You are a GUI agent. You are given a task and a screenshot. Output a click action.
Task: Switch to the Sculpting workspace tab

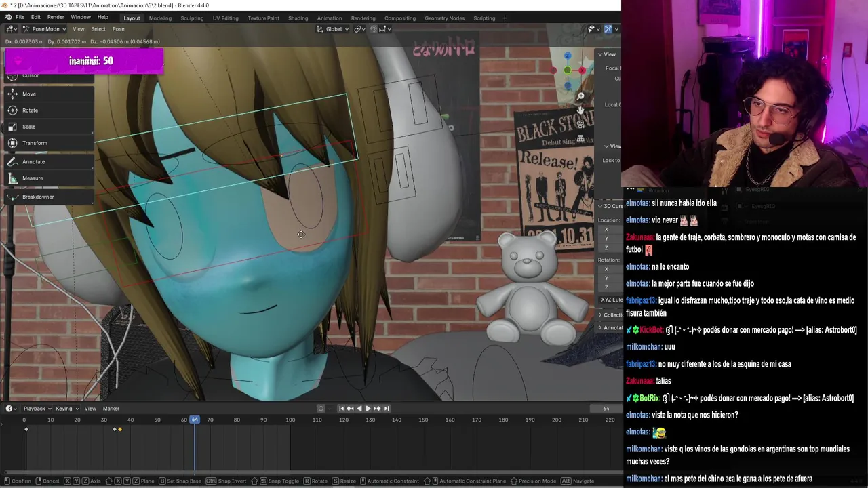[x=192, y=18]
